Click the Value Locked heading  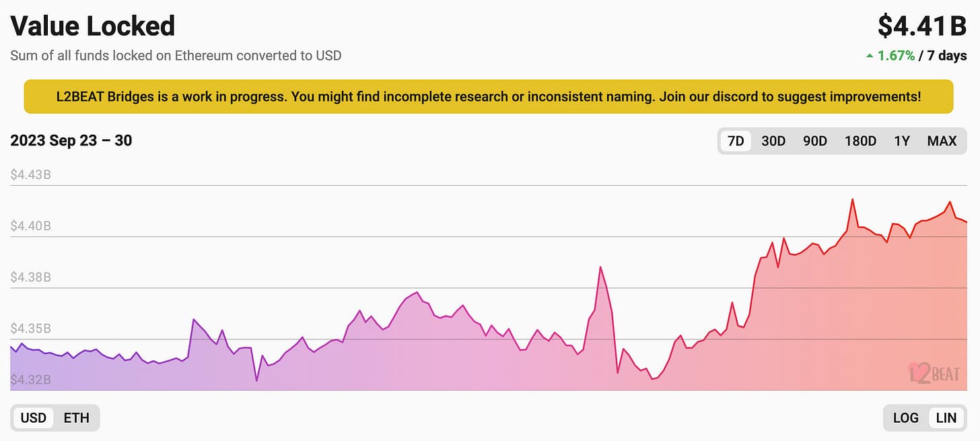point(93,26)
